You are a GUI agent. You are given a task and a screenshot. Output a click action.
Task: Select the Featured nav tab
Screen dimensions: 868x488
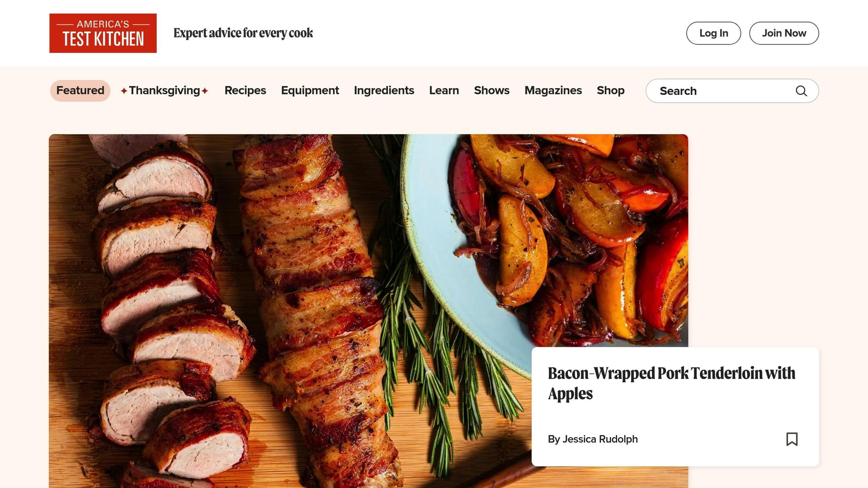coord(80,91)
